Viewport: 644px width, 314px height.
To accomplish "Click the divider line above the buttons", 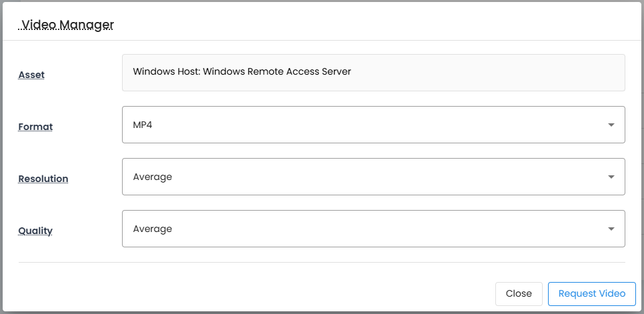I will pos(321,262).
